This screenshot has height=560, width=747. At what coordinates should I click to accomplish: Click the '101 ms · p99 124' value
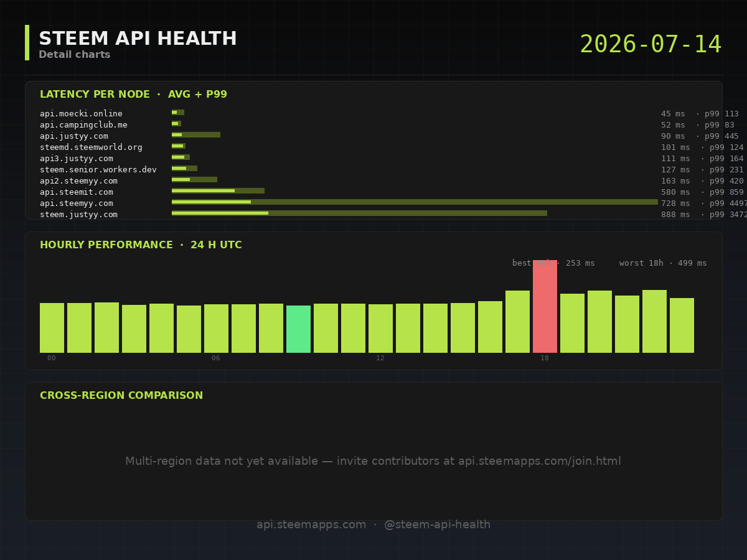702,147
